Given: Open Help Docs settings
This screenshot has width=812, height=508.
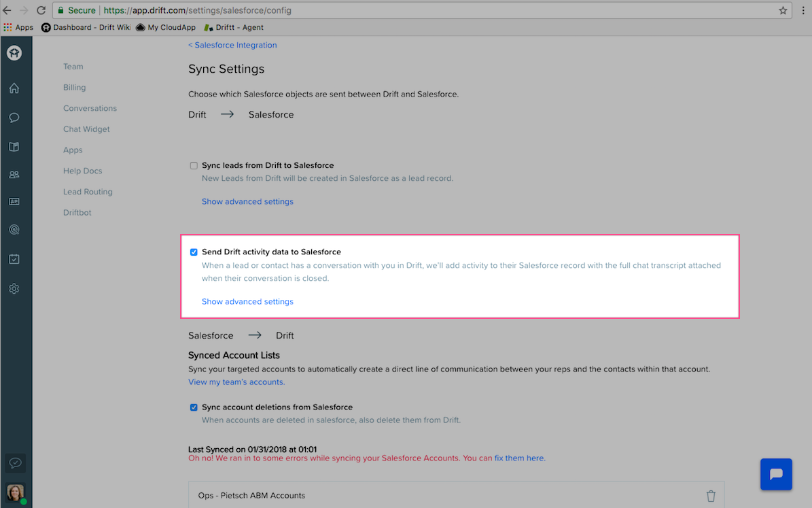Looking at the screenshot, I should tap(83, 171).
